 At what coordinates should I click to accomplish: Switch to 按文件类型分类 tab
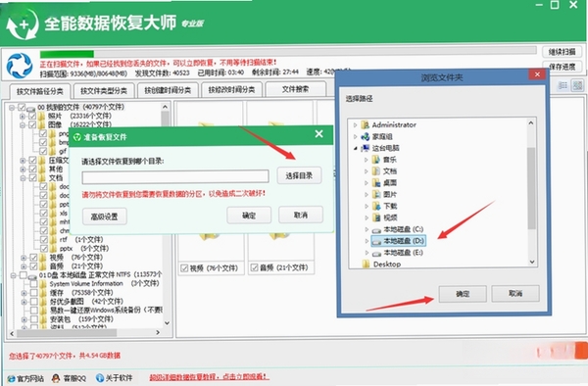[104, 91]
